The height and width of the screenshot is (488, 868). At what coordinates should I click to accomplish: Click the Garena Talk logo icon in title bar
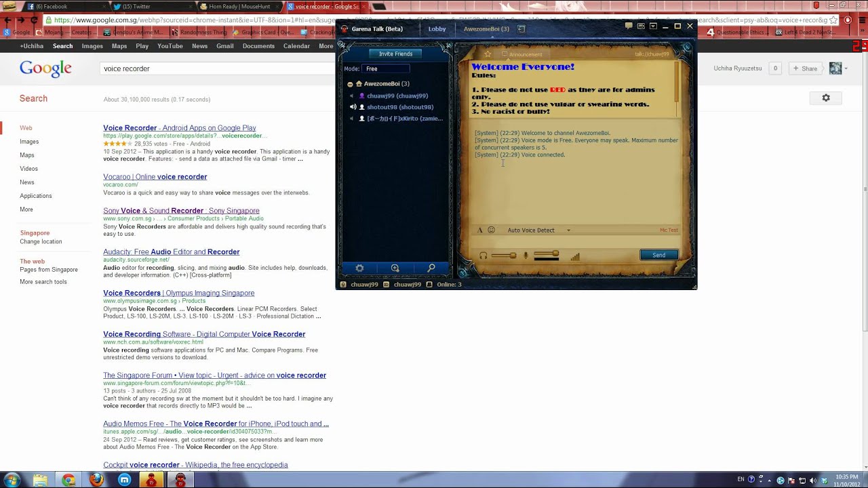click(344, 29)
